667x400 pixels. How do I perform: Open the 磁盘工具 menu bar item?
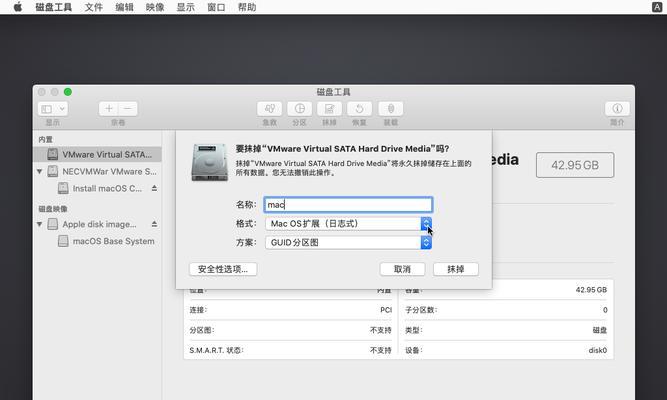54,7
